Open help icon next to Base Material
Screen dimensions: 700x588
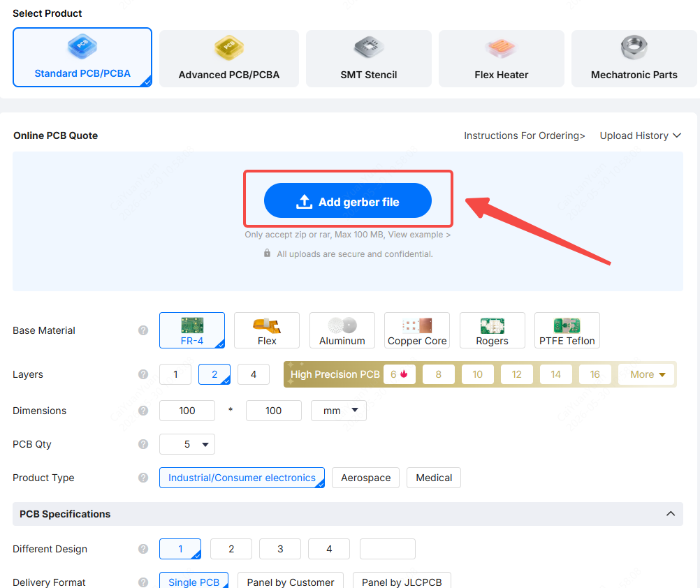[143, 330]
